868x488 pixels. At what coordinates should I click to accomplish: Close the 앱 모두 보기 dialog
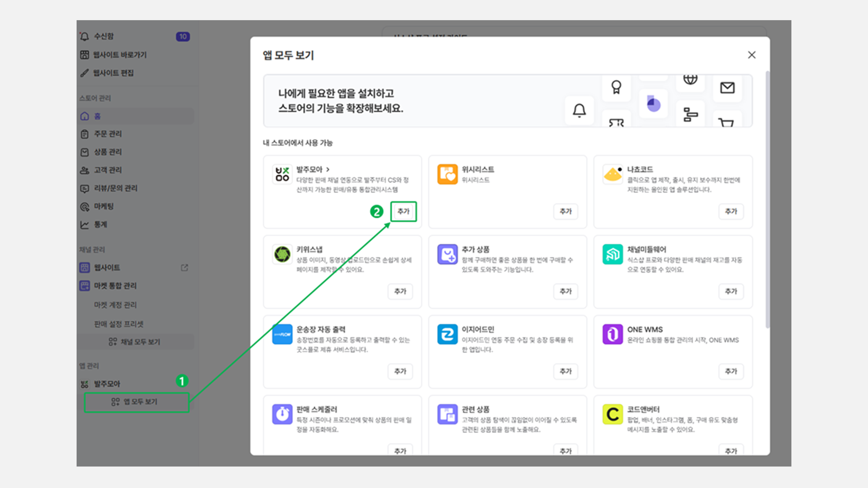click(x=751, y=55)
